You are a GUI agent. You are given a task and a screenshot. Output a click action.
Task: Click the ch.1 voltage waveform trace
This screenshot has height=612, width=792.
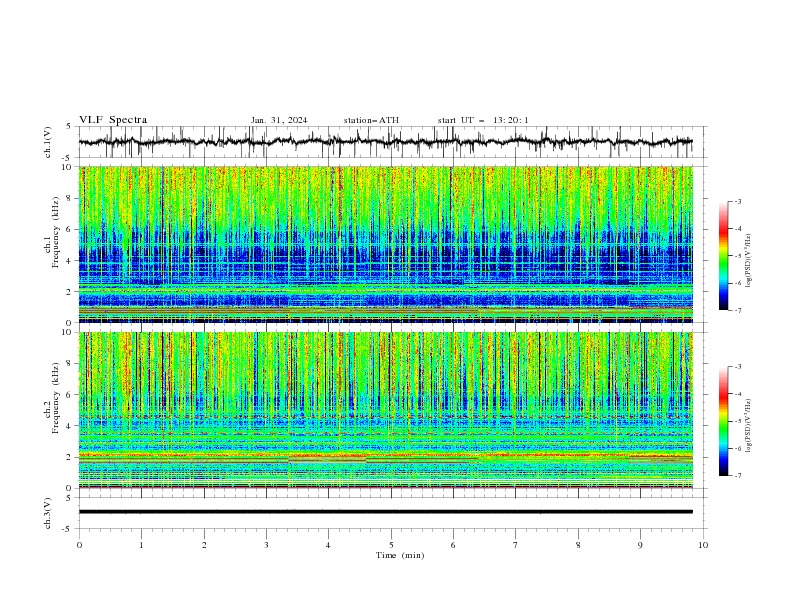(x=385, y=142)
